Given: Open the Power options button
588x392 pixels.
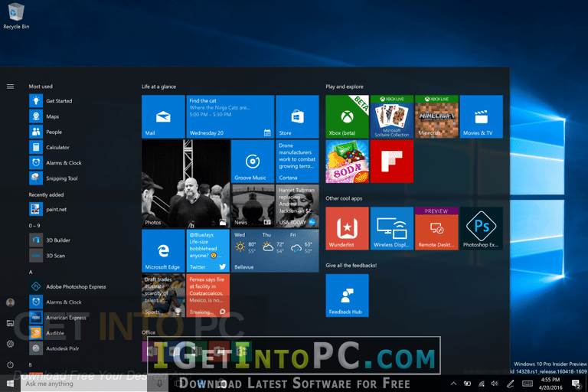Looking at the screenshot, I should pyautogui.click(x=11, y=364).
